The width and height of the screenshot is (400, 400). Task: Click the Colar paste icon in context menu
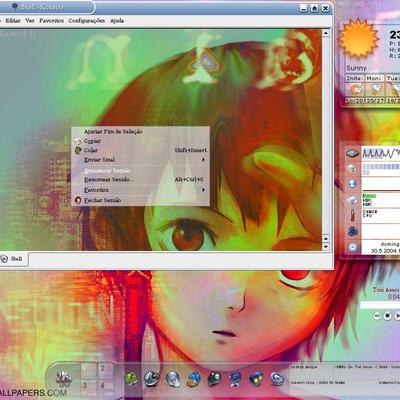78,150
